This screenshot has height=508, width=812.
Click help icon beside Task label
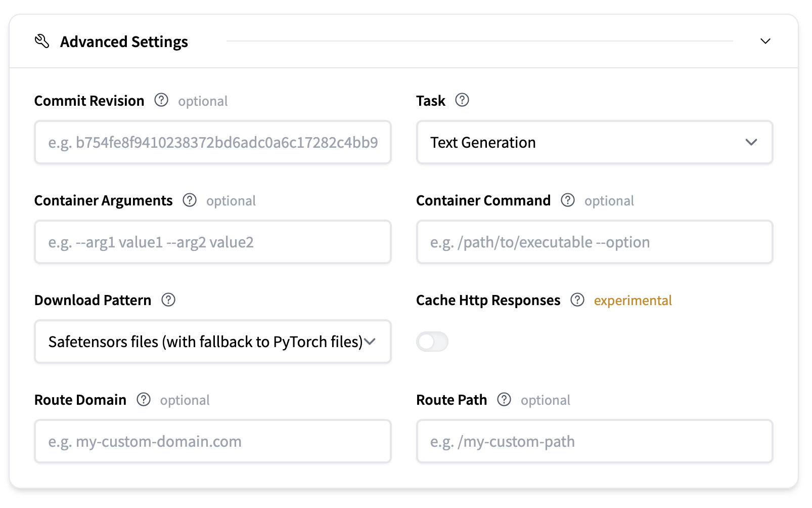pyautogui.click(x=462, y=100)
